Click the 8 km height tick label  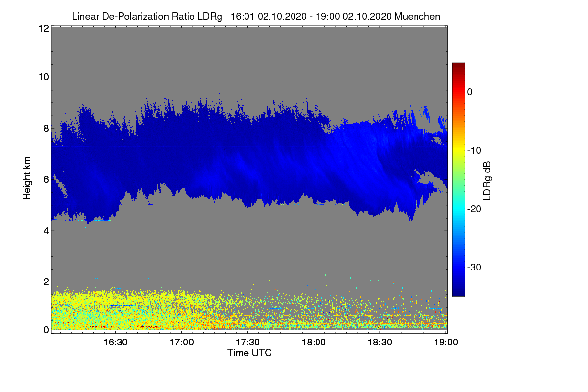tap(45, 128)
